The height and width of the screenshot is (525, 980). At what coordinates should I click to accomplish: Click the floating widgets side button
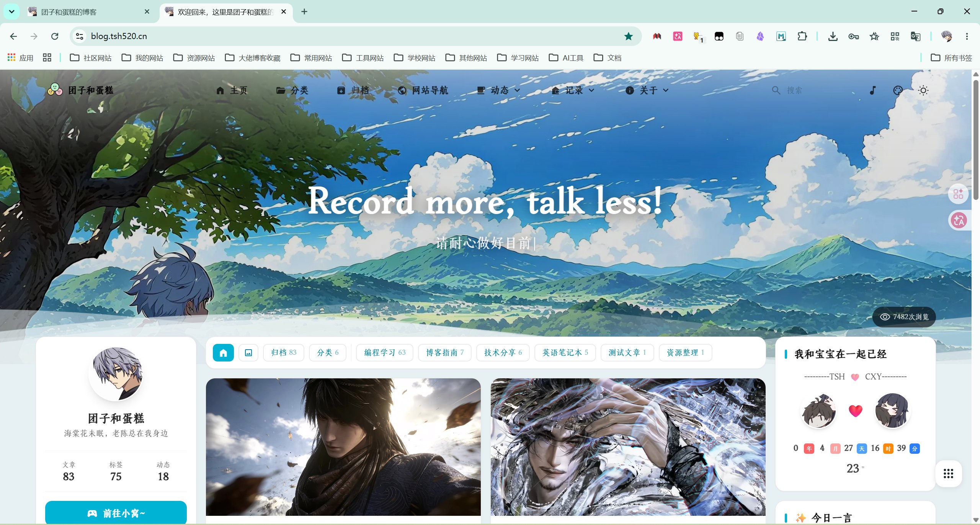pos(958,194)
